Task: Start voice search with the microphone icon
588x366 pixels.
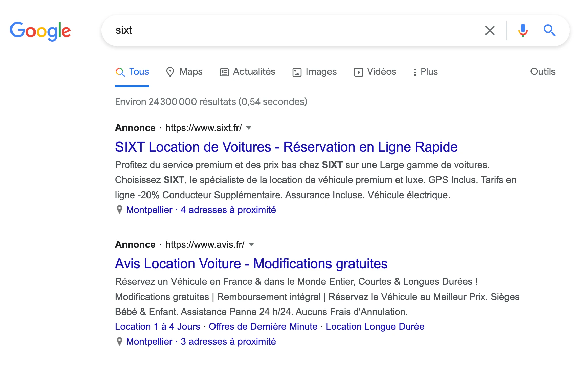Action: coord(523,30)
